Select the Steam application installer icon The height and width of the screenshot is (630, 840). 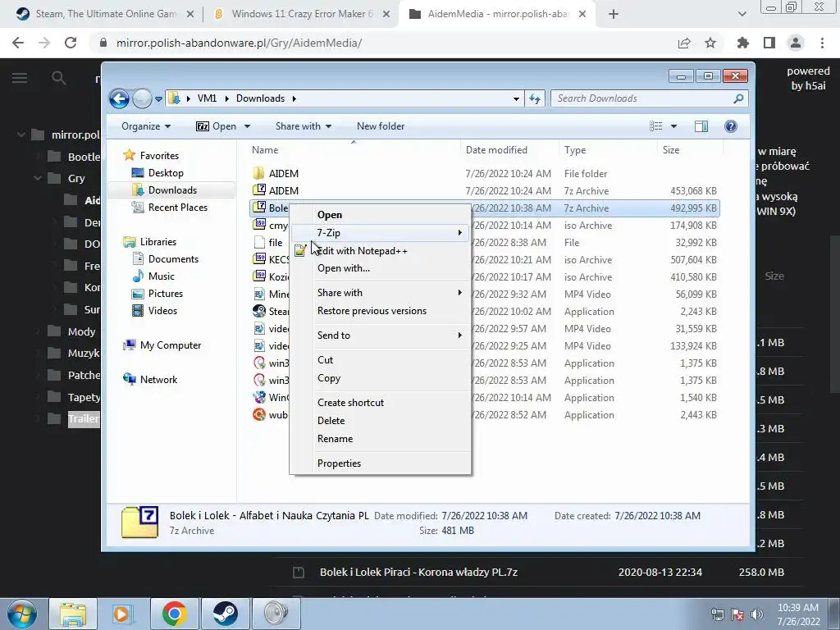click(259, 311)
